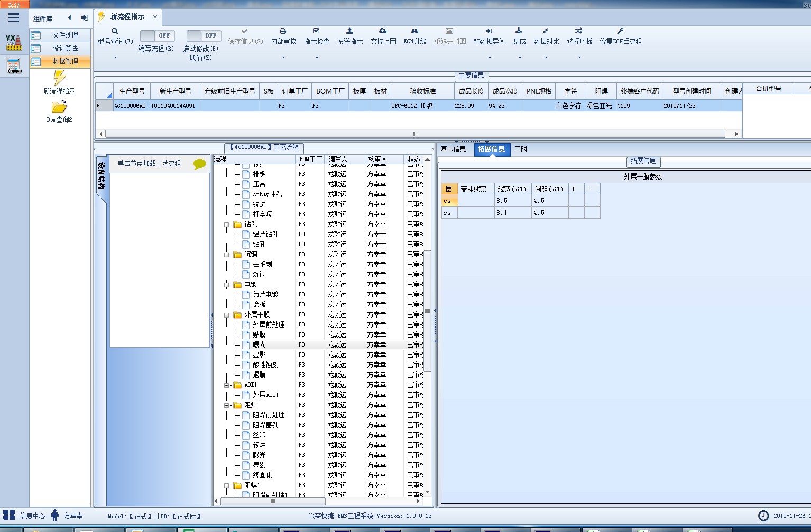Open dropdown arrow under 指示检查
The image size is (811, 532).
pyautogui.click(x=317, y=58)
